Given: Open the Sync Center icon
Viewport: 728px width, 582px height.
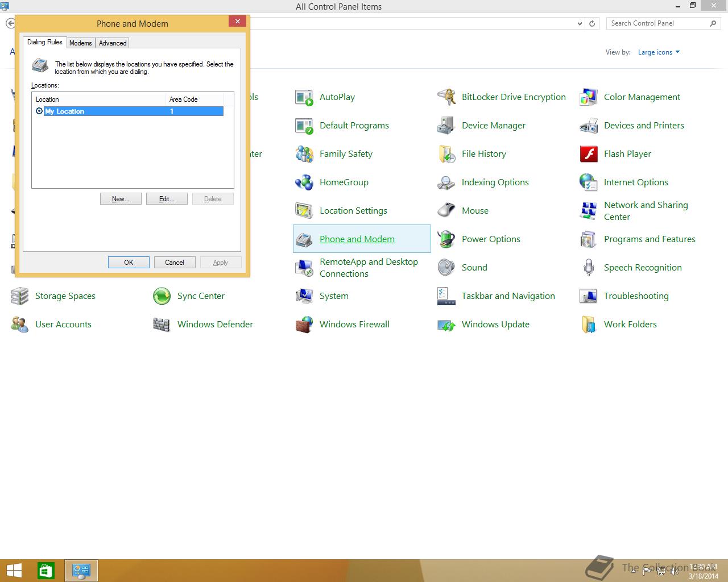Looking at the screenshot, I should [x=162, y=296].
